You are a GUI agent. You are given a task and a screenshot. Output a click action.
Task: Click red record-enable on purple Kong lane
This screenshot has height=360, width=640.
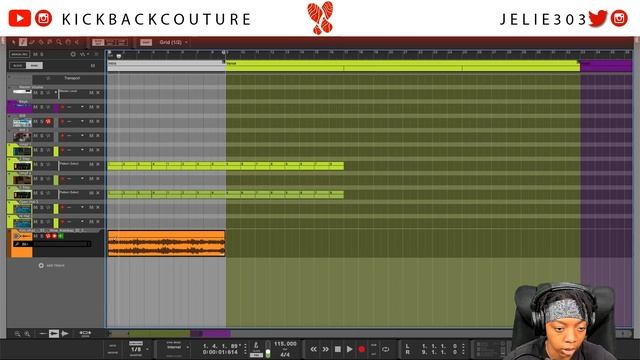tap(62, 107)
